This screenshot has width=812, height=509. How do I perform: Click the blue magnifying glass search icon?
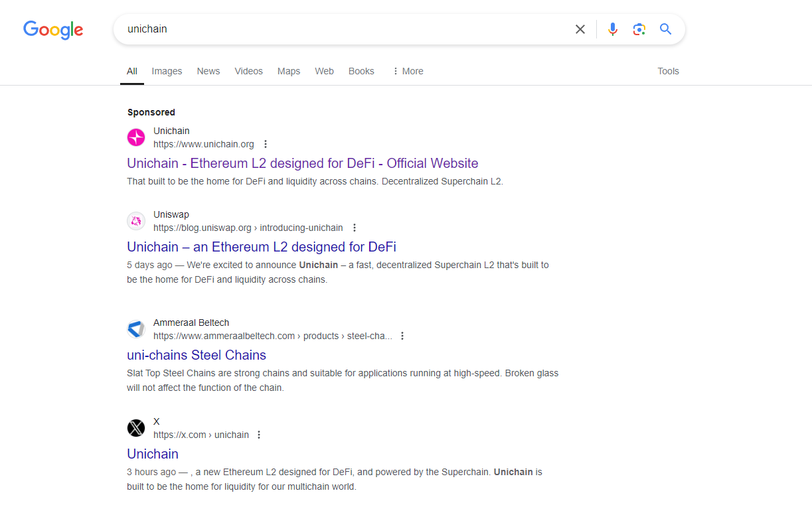[665, 29]
